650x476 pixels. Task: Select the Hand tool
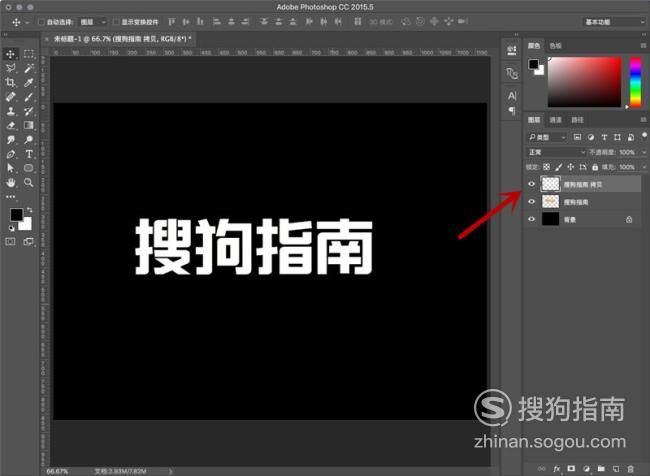tap(10, 182)
